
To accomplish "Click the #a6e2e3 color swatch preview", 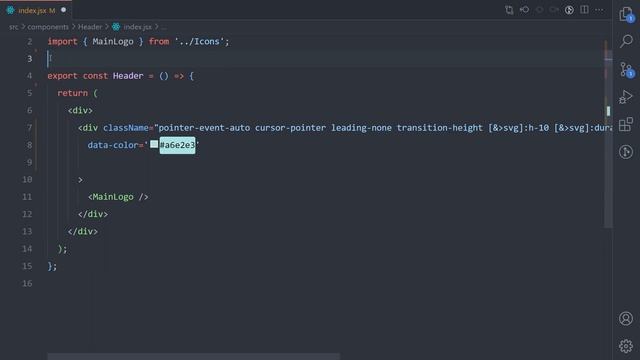I will [x=154, y=144].
